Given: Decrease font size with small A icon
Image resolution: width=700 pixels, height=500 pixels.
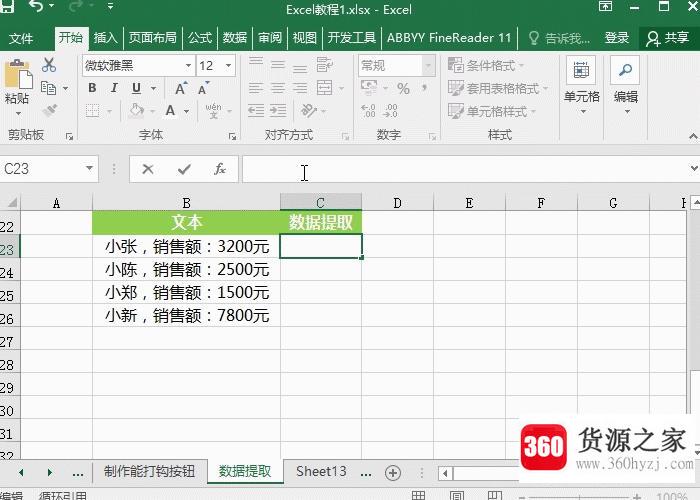Looking at the screenshot, I should pyautogui.click(x=203, y=88).
